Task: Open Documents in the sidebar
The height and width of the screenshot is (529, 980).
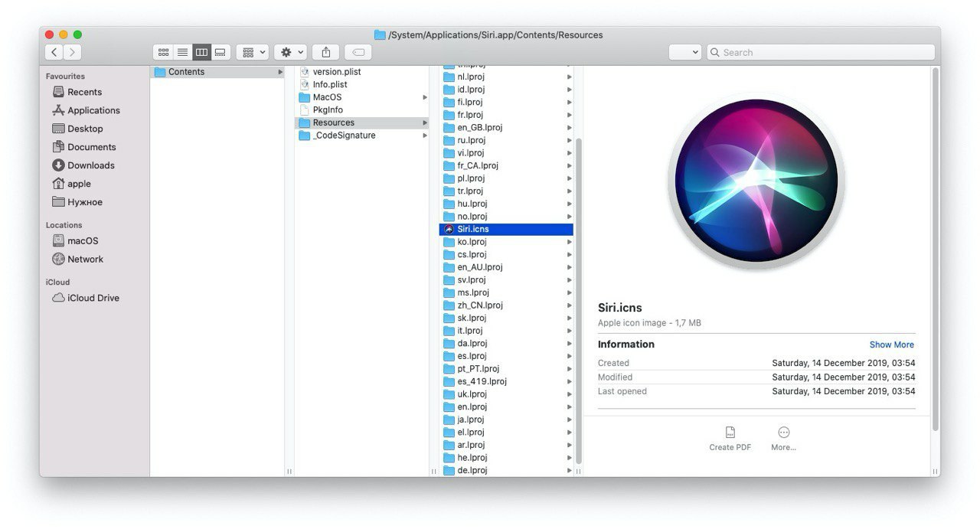Action: (x=83, y=147)
